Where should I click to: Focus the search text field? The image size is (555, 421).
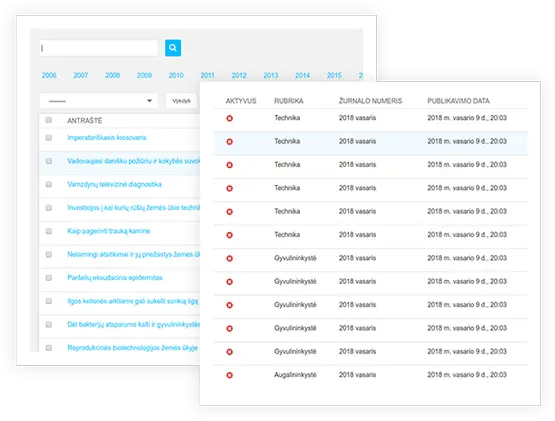[99, 48]
